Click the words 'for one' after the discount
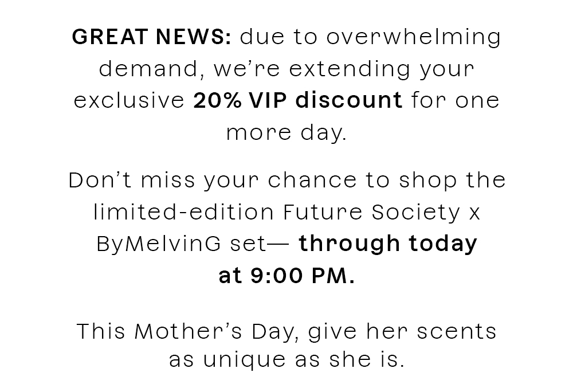The image size is (573, 392). (x=455, y=100)
